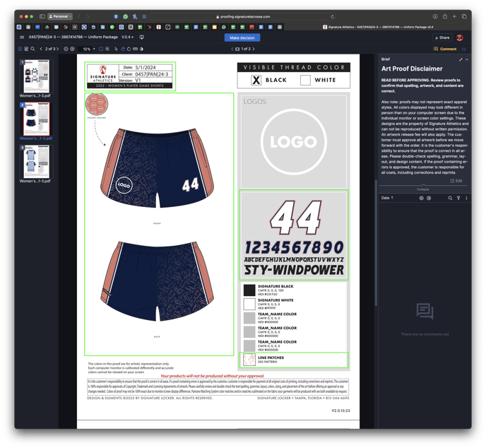This screenshot has width=486, height=448.
Task: Expand the Brief panel to full size
Action: click(461, 59)
